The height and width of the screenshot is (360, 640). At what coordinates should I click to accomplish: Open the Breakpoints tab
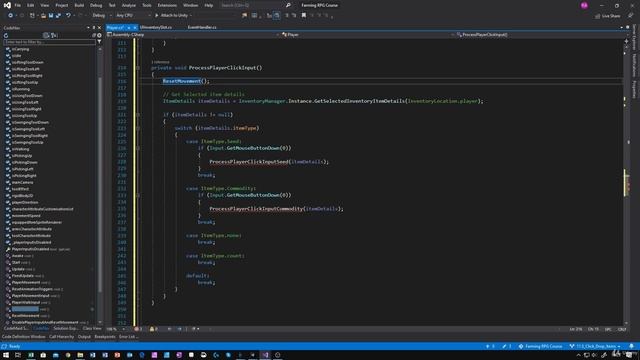[105, 337]
